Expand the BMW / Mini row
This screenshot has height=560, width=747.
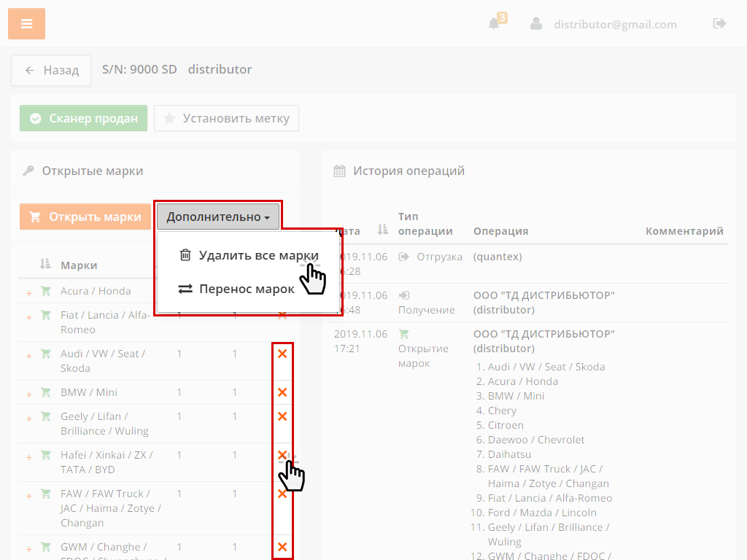click(x=29, y=394)
